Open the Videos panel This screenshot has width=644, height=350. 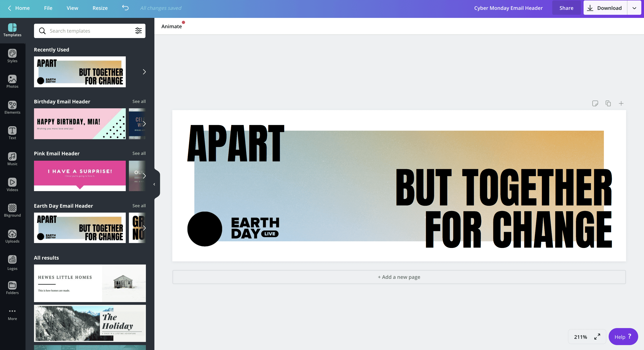click(12, 185)
